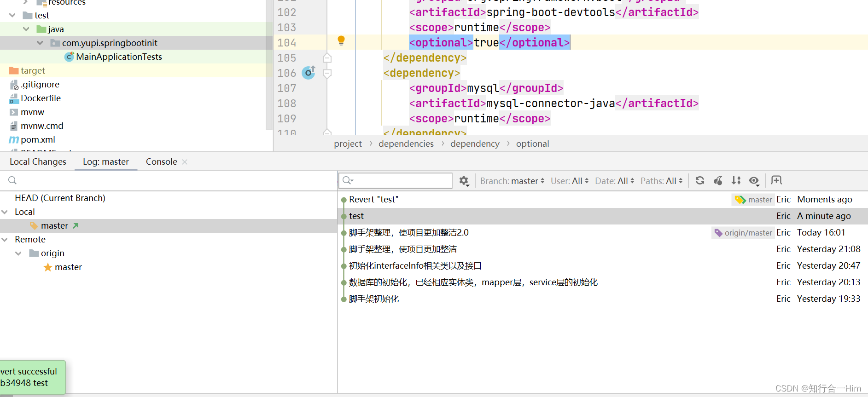Select the commit from Yesterday 20:13
The image size is (868, 397).
point(603,282)
